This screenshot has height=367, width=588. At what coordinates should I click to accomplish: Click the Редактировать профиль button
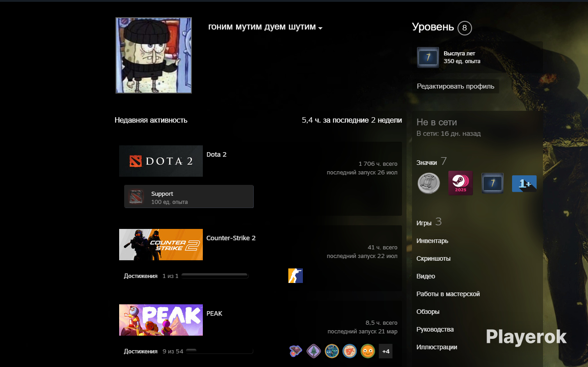456,86
